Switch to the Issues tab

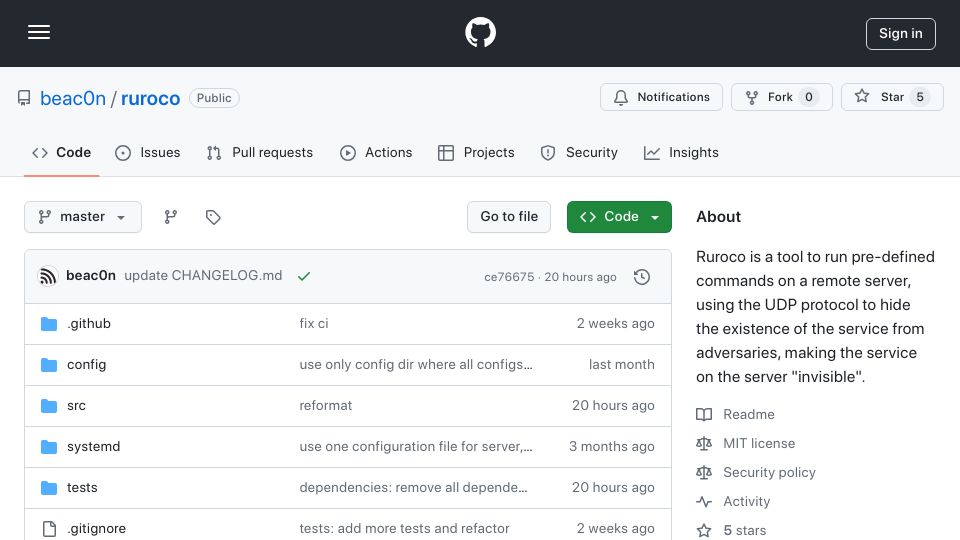coord(148,152)
